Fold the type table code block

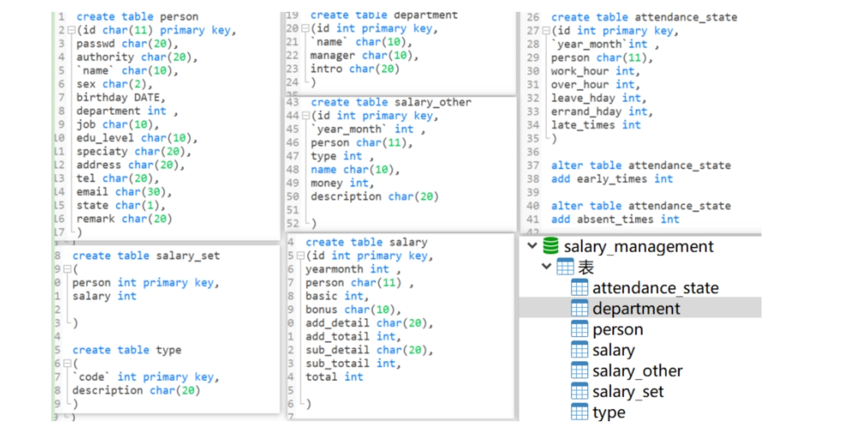(x=68, y=364)
